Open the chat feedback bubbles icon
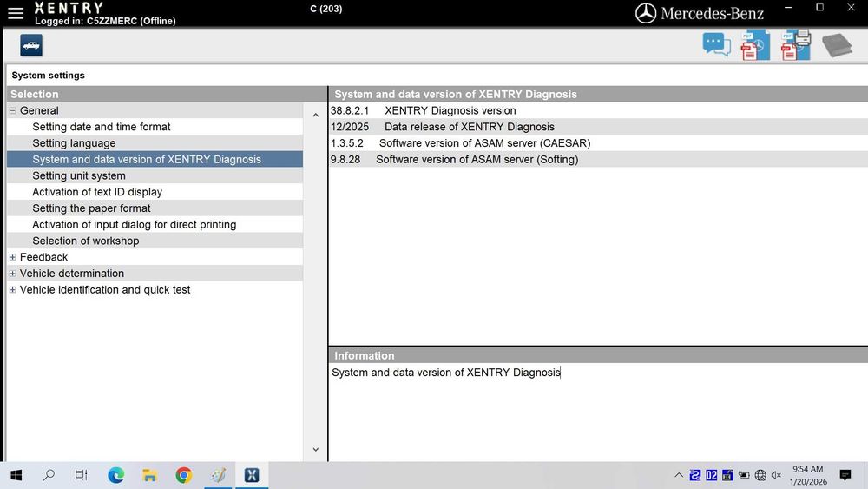The image size is (868, 489). point(716,45)
